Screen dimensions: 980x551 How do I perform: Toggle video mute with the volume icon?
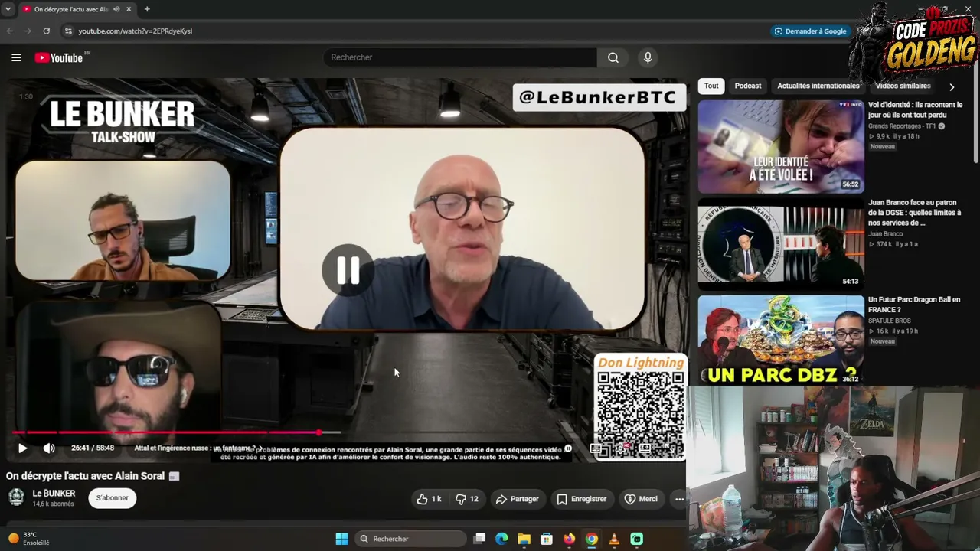[x=49, y=448]
